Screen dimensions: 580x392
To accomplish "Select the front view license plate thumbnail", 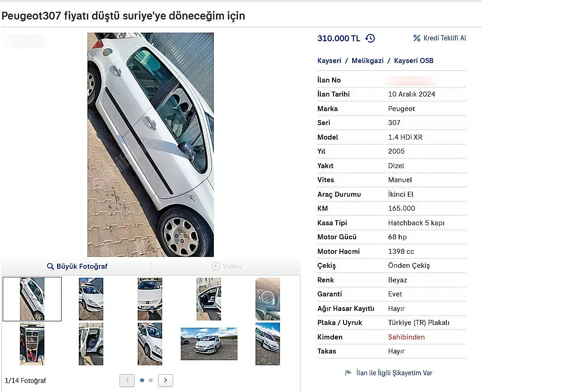I will click(150, 299).
